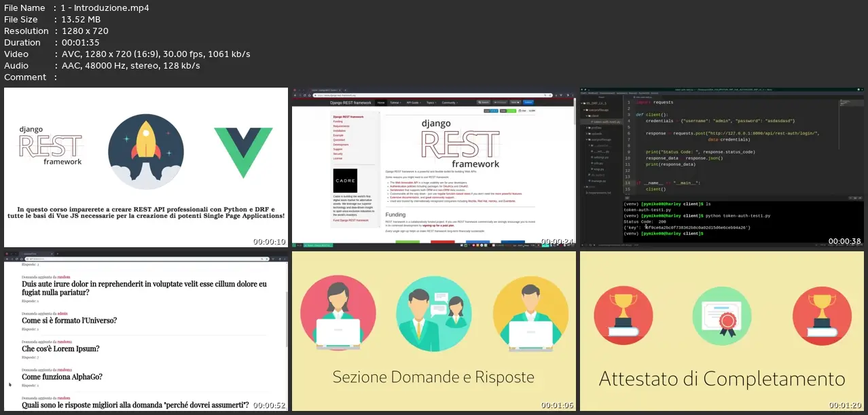Click the 00:00:10 frame timestamp
Viewport: 868px width, 415px height.
click(269, 241)
